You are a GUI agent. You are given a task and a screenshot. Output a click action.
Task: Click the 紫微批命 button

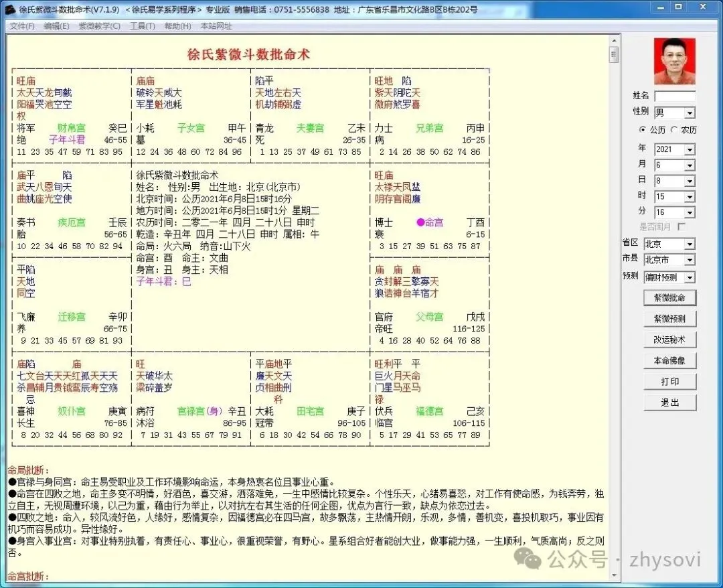click(x=669, y=297)
